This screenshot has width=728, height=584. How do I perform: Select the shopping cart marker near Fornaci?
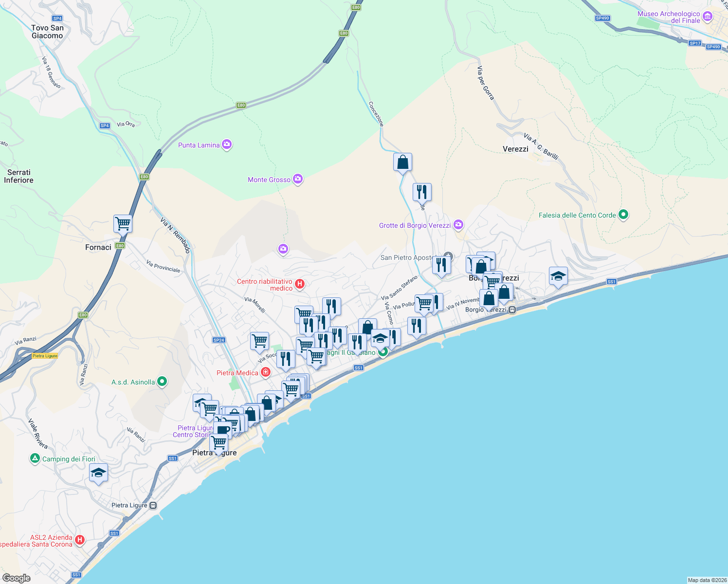pyautogui.click(x=123, y=223)
